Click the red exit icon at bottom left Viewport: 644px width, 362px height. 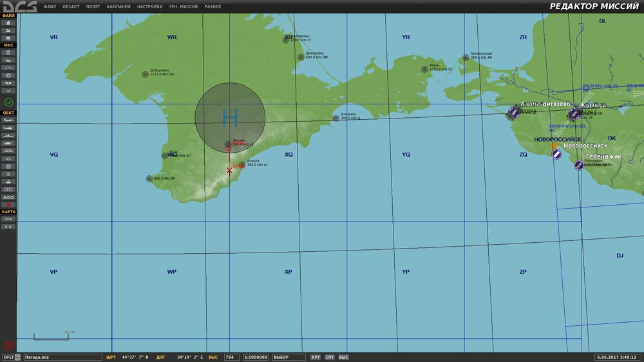8,345
